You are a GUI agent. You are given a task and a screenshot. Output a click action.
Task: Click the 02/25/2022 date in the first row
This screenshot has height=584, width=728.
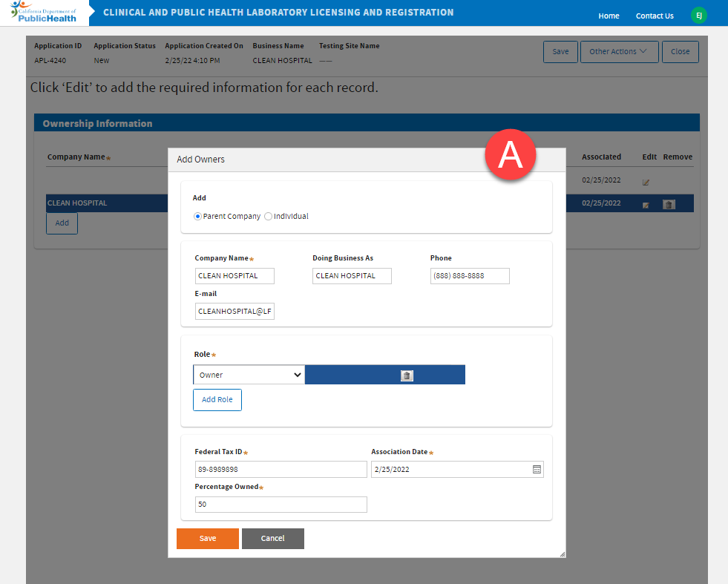click(601, 180)
